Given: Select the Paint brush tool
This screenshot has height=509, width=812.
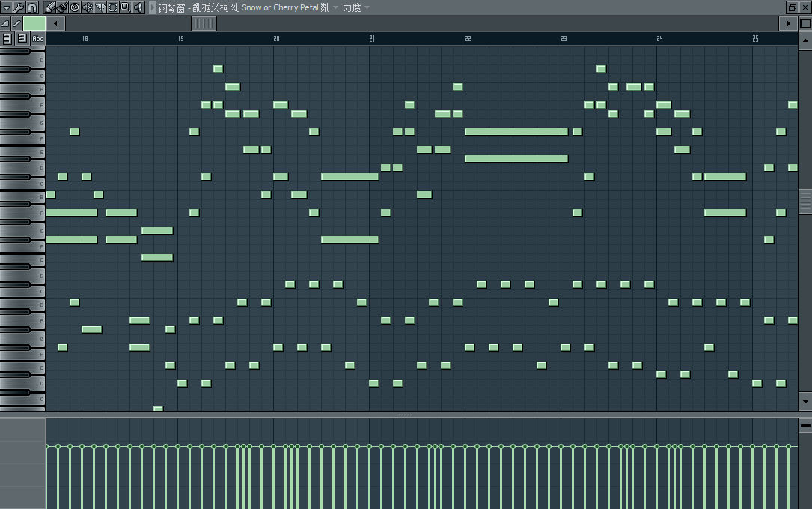Looking at the screenshot, I should pyautogui.click(x=62, y=7).
